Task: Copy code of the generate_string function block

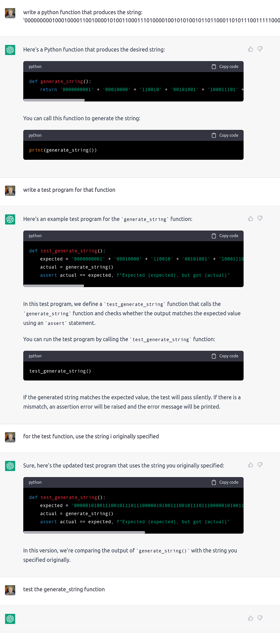Action: pyautogui.click(x=225, y=67)
